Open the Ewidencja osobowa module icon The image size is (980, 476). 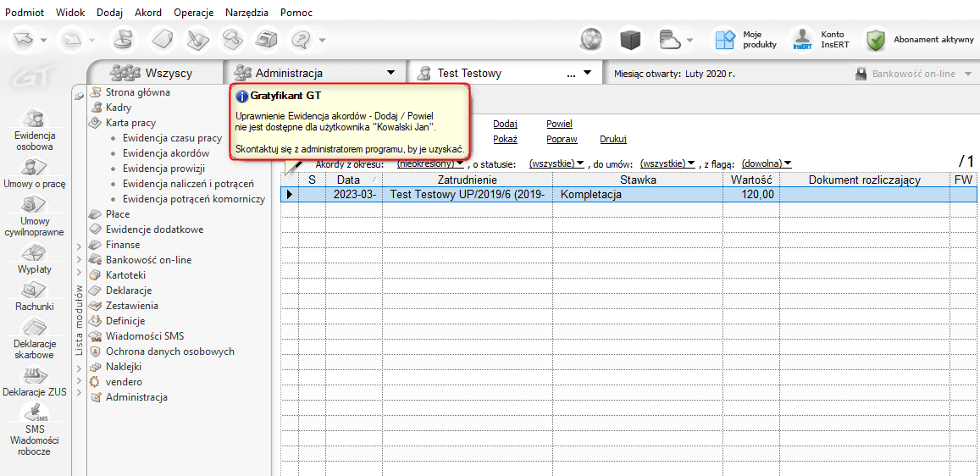pyautogui.click(x=35, y=119)
